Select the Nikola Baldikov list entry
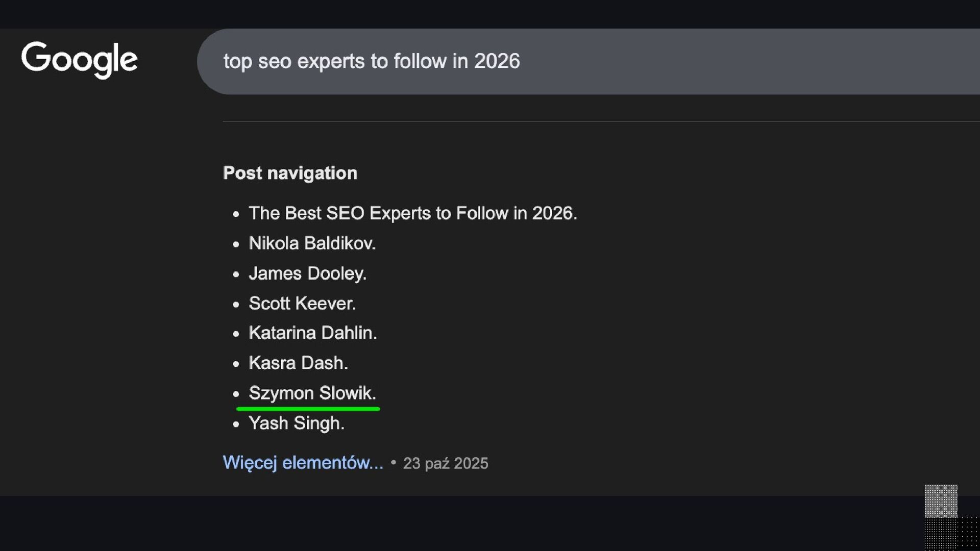Image resolution: width=980 pixels, height=551 pixels. [312, 243]
